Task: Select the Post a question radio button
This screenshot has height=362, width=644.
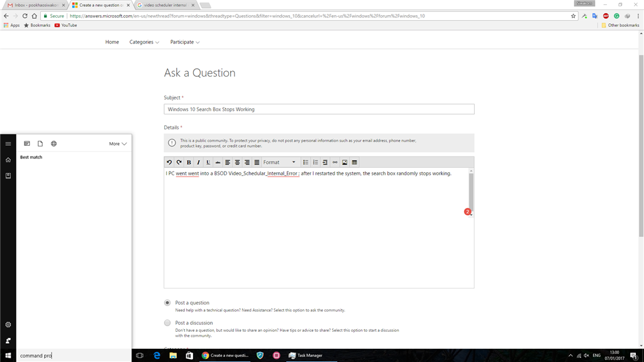Action: [x=167, y=303]
